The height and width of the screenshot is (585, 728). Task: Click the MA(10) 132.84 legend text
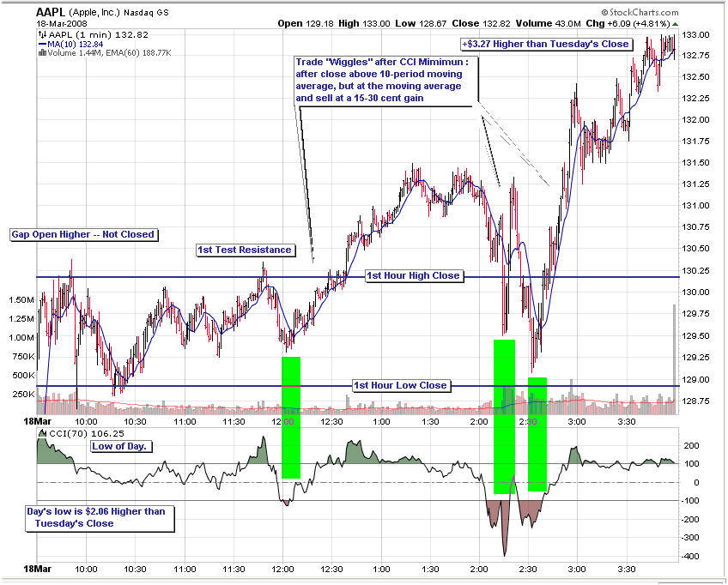coord(76,44)
